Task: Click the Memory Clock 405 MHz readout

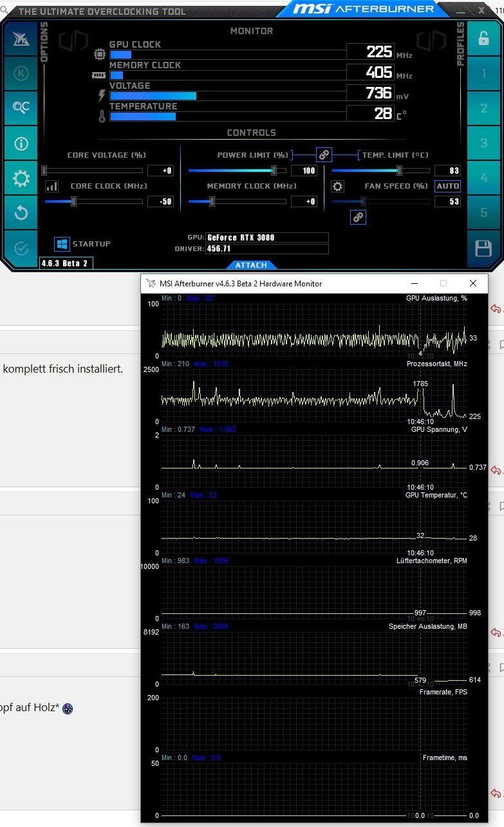Action: tap(370, 72)
